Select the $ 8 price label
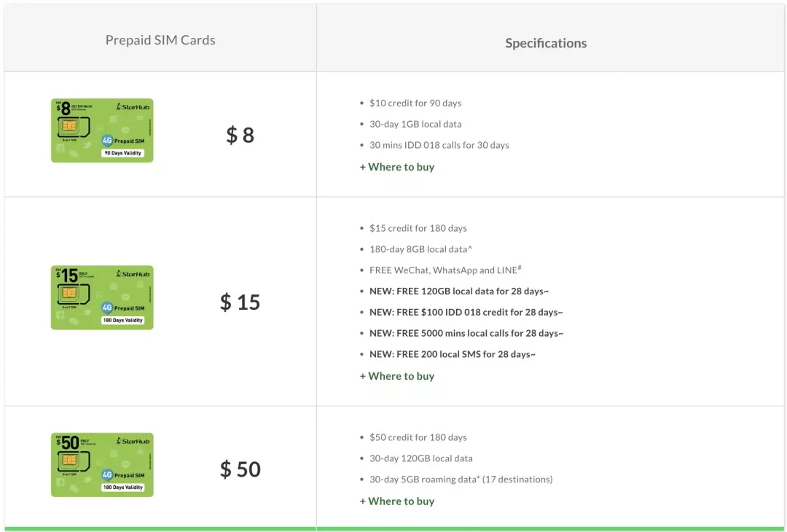 point(240,135)
